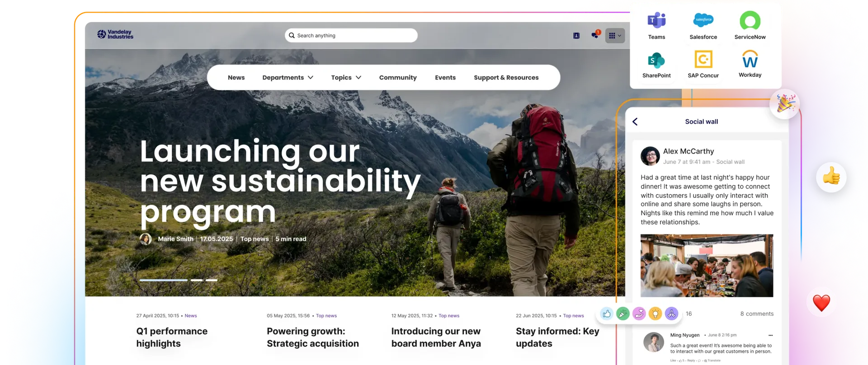This screenshot has width=868, height=365.
Task: Launch the Salesforce app
Action: [x=703, y=20]
